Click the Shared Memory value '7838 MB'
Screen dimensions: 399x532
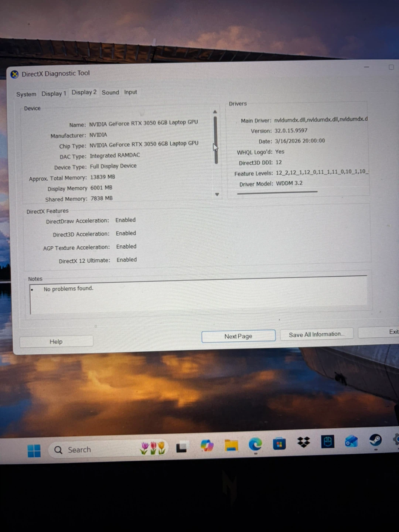[102, 198]
